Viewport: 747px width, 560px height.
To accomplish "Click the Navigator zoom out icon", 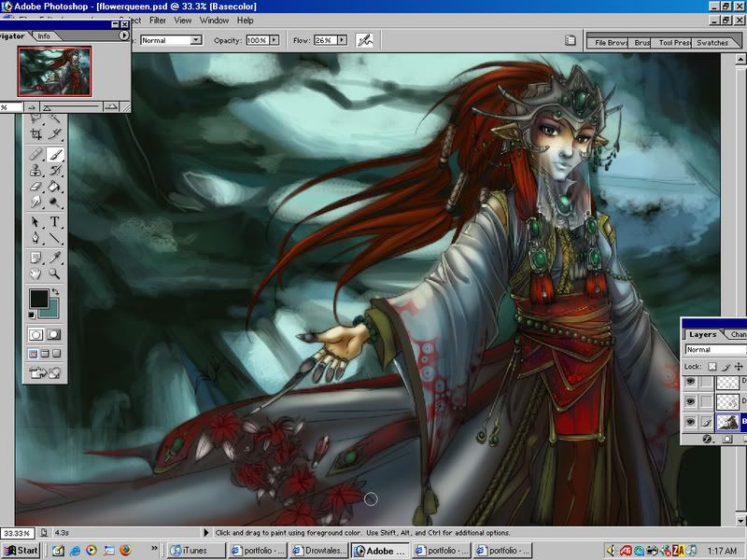I will click(32, 107).
